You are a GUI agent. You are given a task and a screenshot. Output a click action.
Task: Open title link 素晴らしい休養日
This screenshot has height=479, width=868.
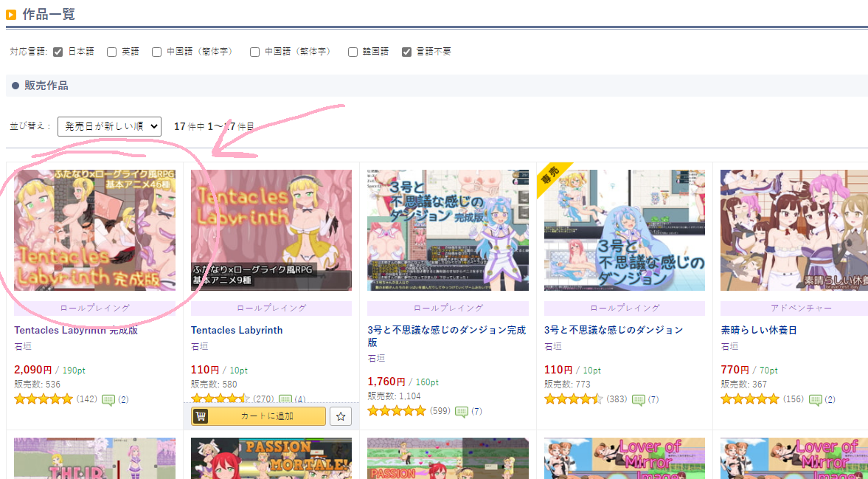point(758,330)
